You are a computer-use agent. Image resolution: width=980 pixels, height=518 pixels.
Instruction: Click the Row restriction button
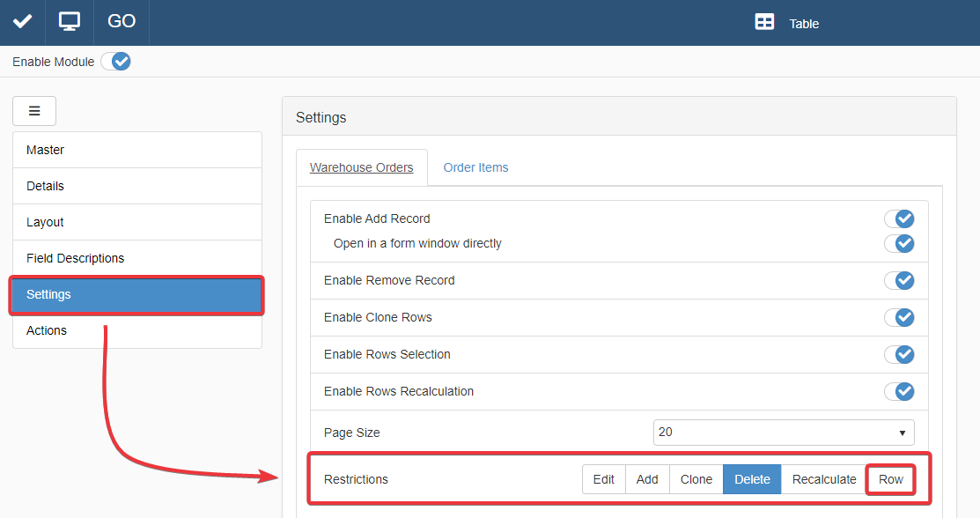[890, 479]
